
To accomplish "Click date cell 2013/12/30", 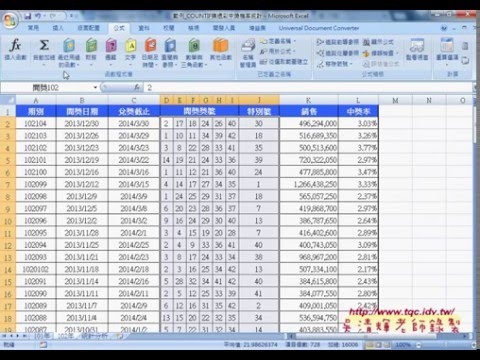I will coord(82,123).
